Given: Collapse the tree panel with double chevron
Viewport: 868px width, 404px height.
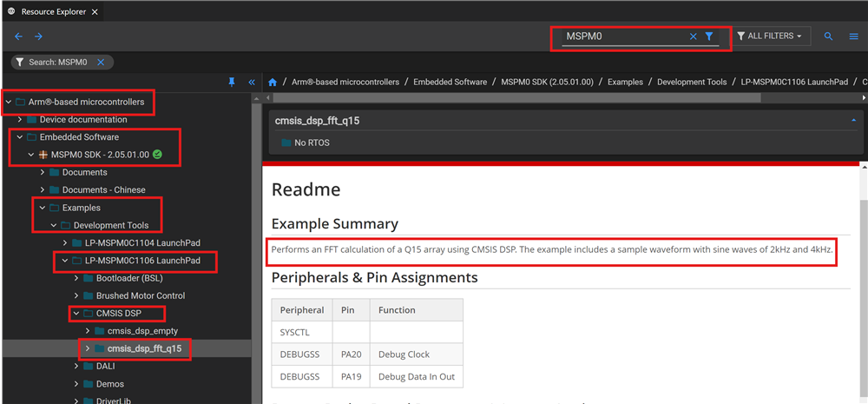Looking at the screenshot, I should 252,82.
